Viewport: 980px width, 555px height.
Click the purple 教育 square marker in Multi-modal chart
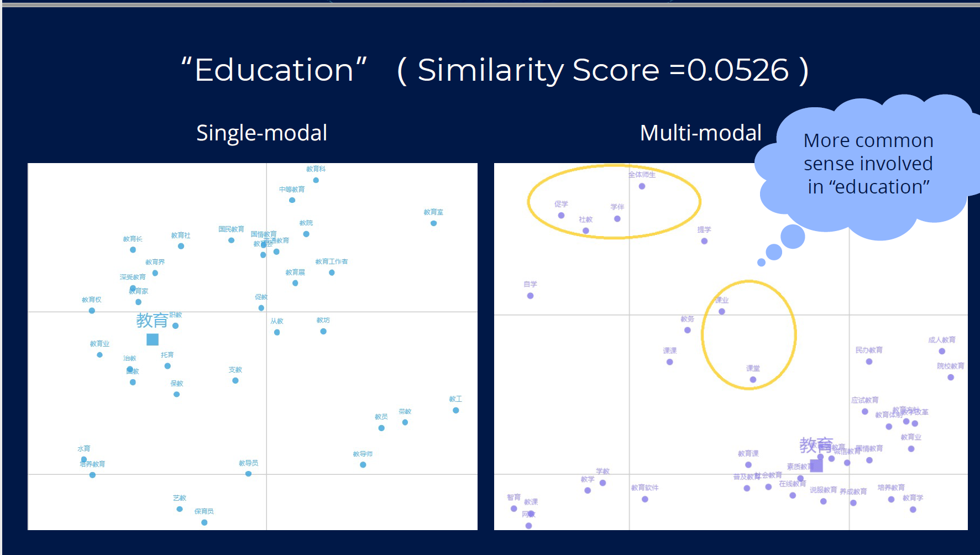[x=816, y=465]
